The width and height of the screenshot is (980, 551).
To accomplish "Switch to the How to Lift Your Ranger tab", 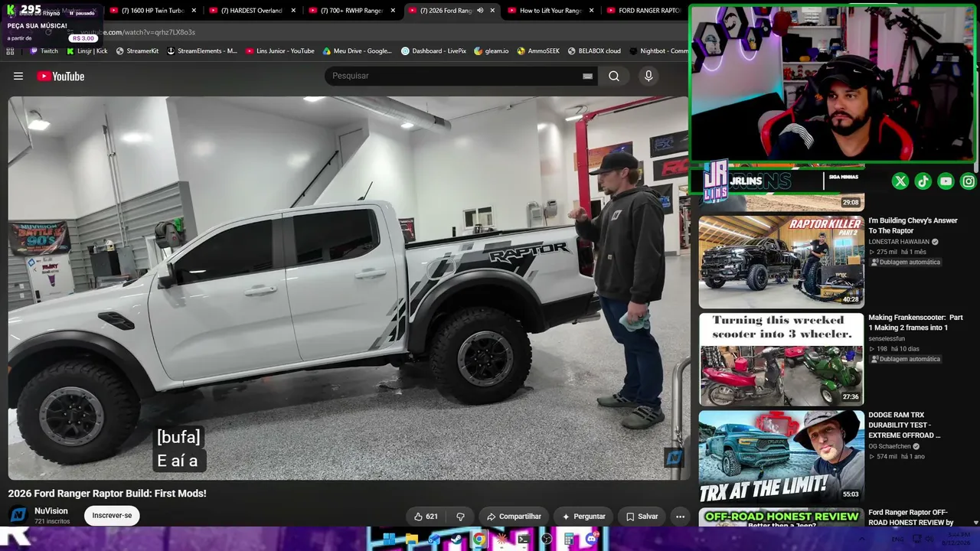I will [x=551, y=11].
